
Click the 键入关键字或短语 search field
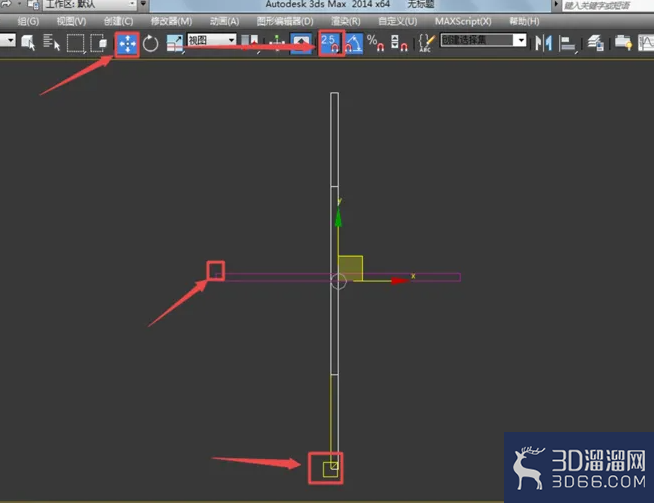(607, 5)
